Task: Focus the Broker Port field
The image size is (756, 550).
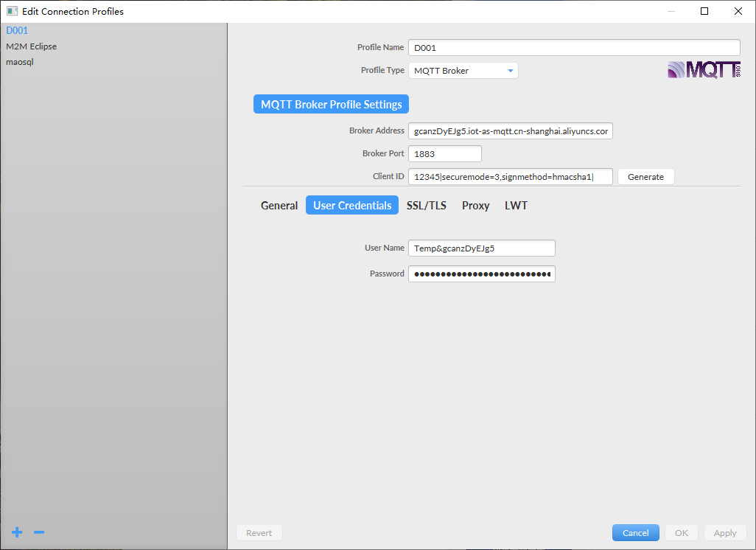Action: [444, 153]
